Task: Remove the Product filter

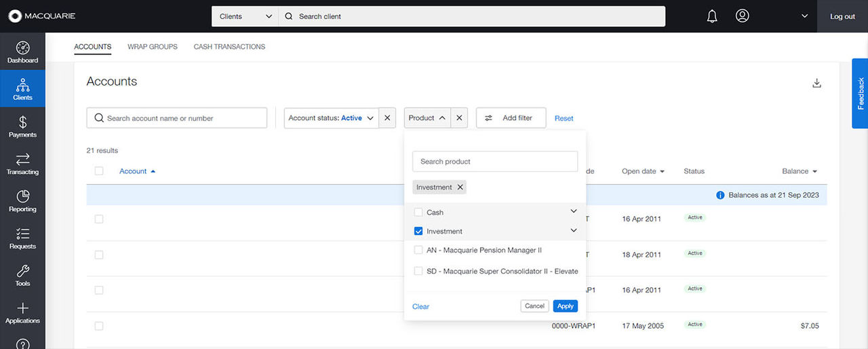Action: [459, 117]
